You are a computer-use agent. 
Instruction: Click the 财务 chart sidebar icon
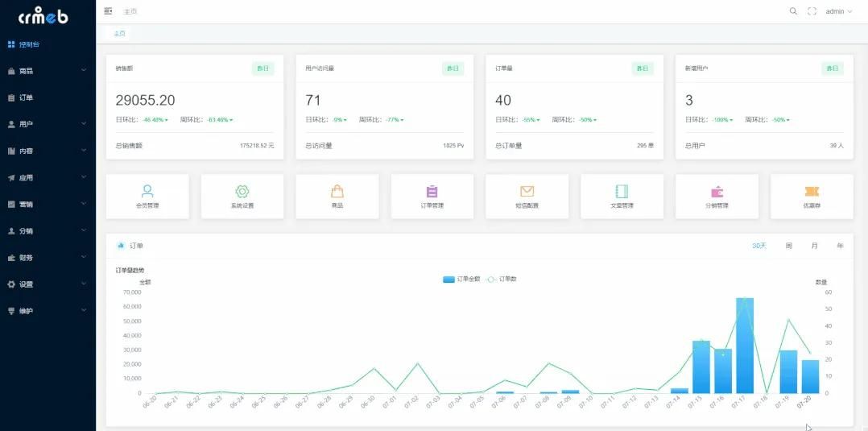(11, 258)
